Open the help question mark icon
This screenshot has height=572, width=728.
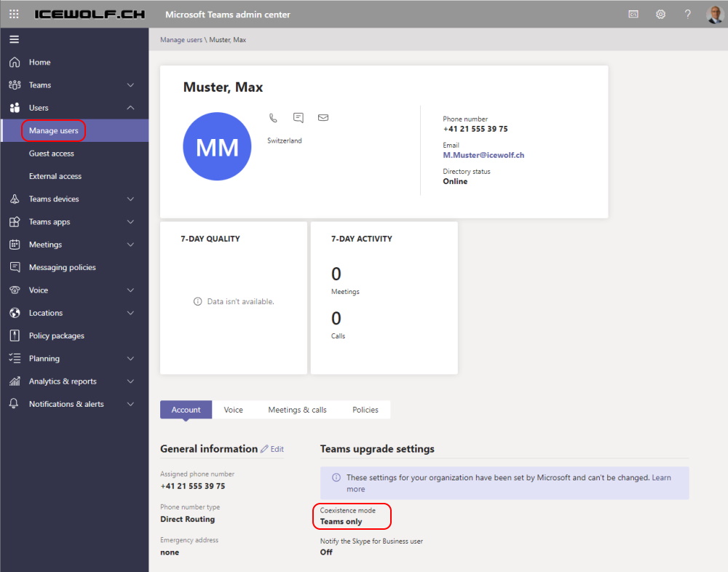688,15
